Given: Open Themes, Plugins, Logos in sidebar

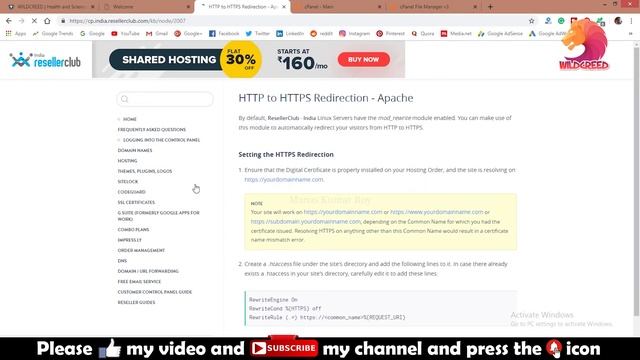Looking at the screenshot, I should [145, 171].
